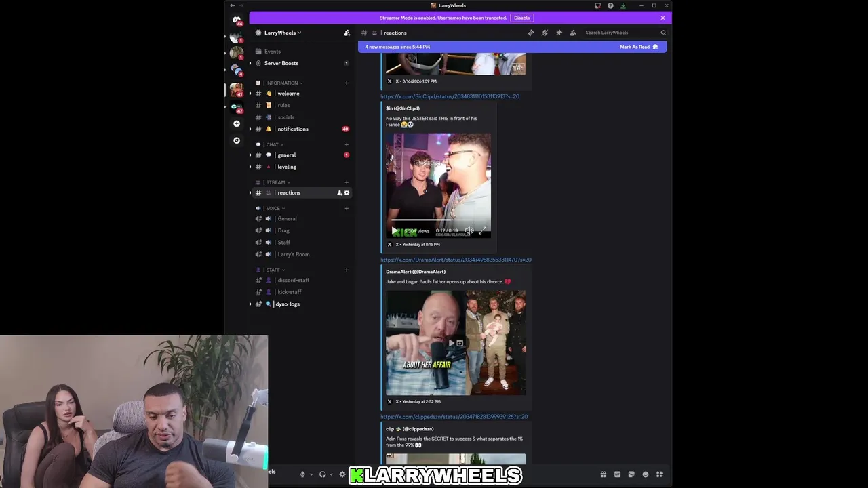The height and width of the screenshot is (488, 868).
Task: Open Server Boosts item
Action: (x=302, y=63)
